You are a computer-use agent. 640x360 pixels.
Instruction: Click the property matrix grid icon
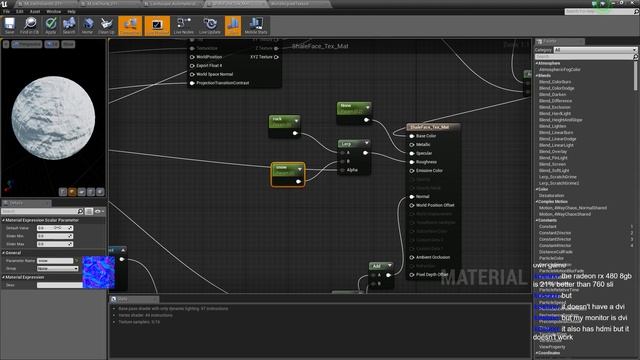89,211
